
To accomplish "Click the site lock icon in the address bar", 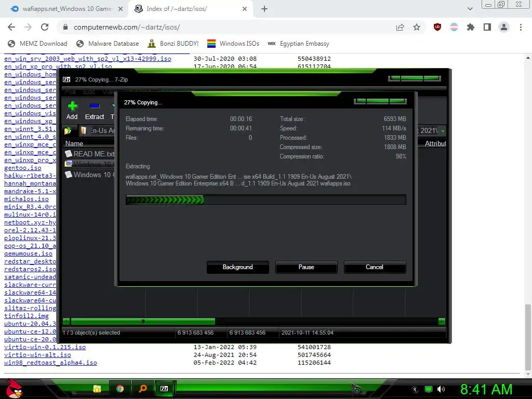I will click(x=65, y=27).
